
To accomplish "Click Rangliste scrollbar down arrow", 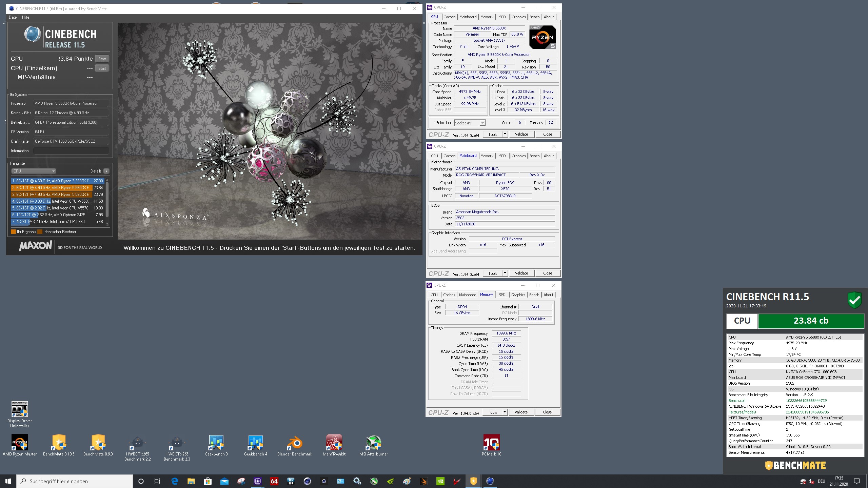I will 107,224.
